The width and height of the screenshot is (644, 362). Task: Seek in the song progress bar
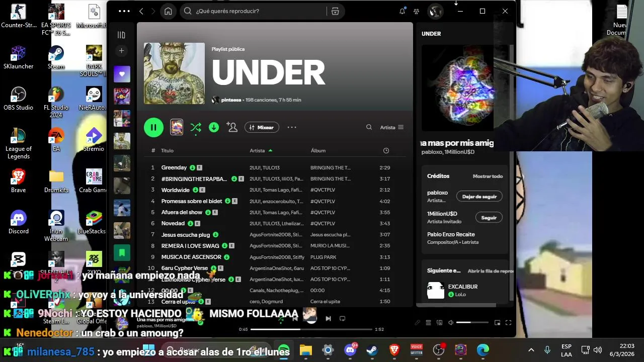(x=311, y=329)
